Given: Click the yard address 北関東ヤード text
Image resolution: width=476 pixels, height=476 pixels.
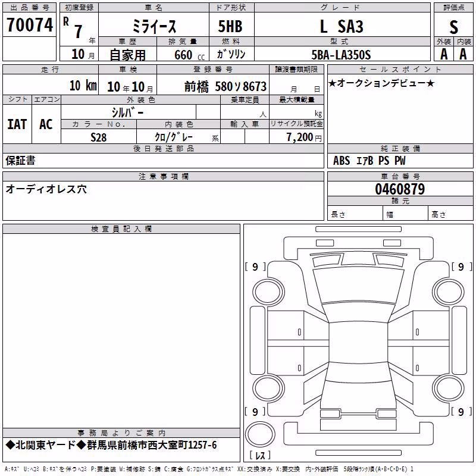Looking at the screenshot, I should (x=111, y=445).
